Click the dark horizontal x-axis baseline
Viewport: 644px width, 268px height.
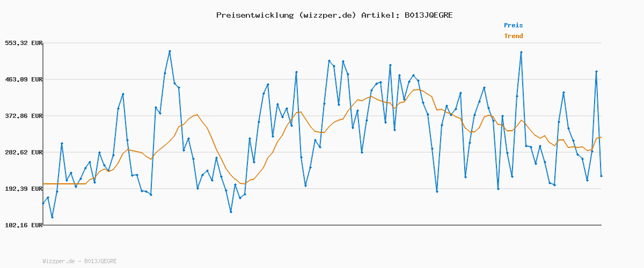click(322, 225)
